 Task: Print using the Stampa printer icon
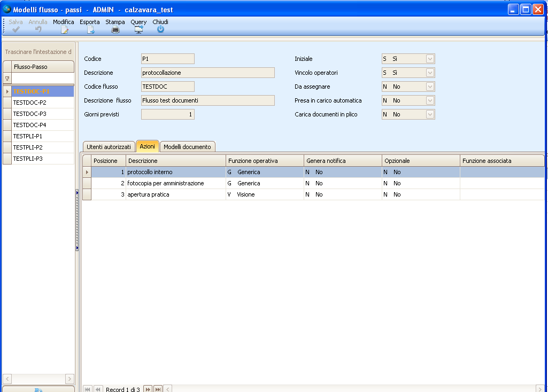(115, 30)
